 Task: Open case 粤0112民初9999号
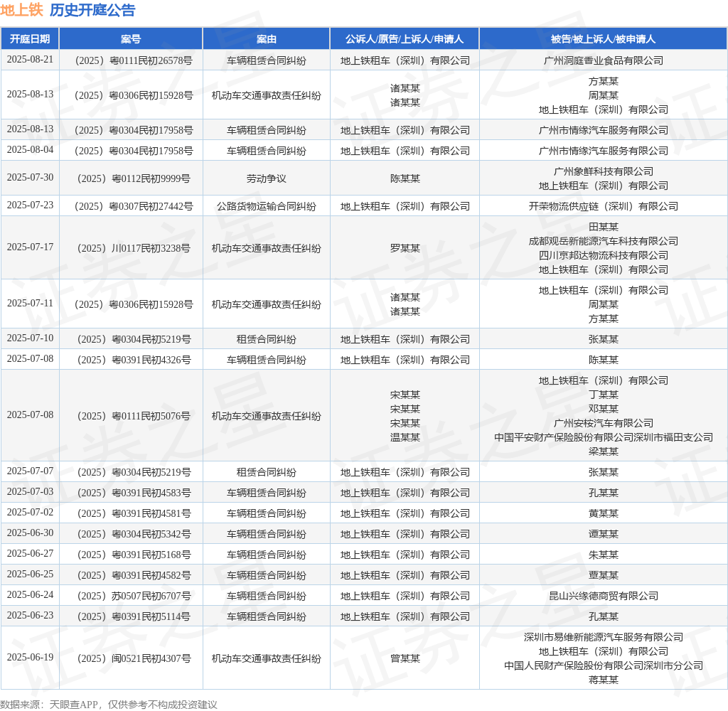pos(134,178)
